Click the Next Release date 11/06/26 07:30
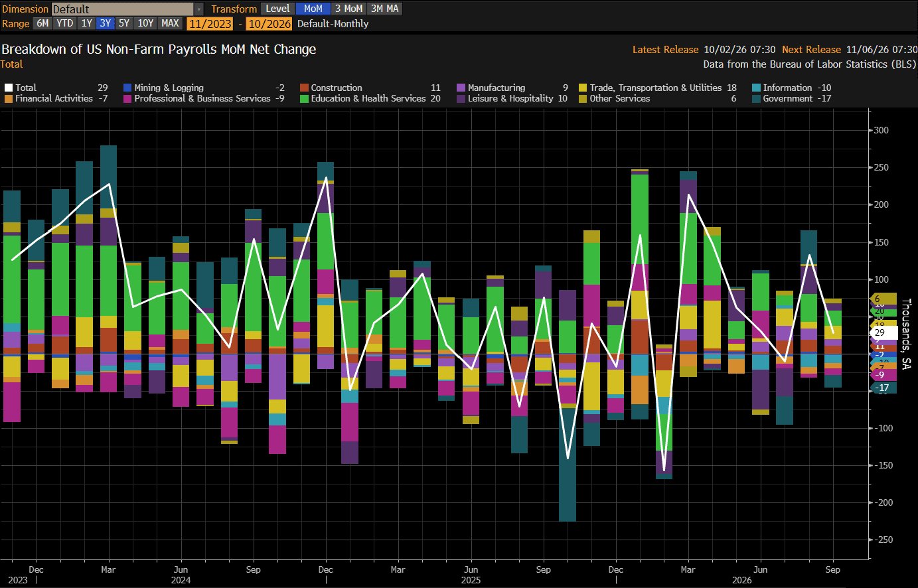 point(881,50)
